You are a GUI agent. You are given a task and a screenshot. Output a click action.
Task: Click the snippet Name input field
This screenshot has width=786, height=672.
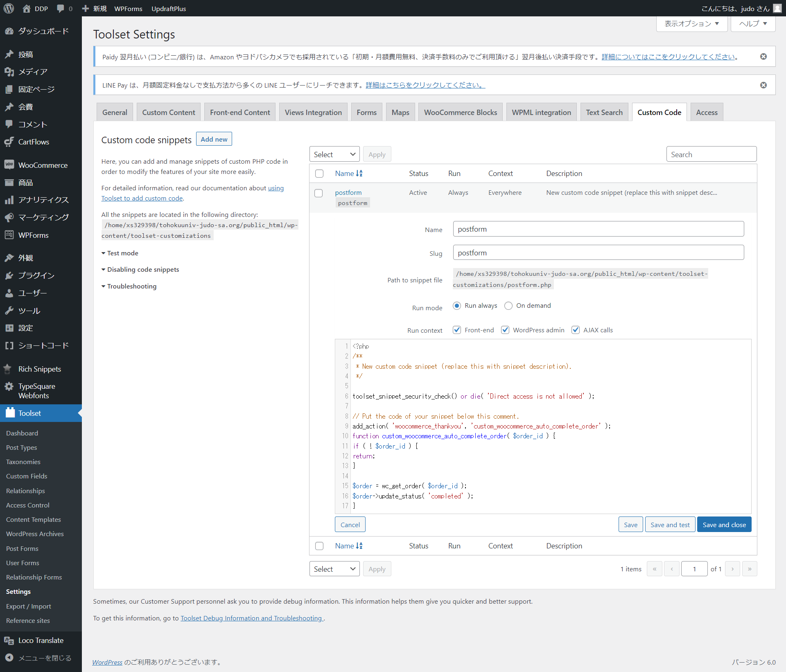click(599, 229)
